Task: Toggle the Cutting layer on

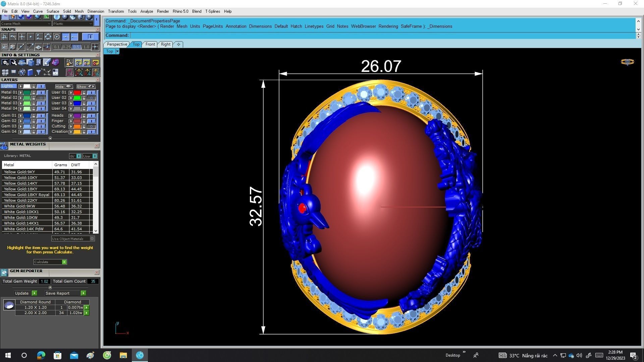Action: click(x=91, y=126)
